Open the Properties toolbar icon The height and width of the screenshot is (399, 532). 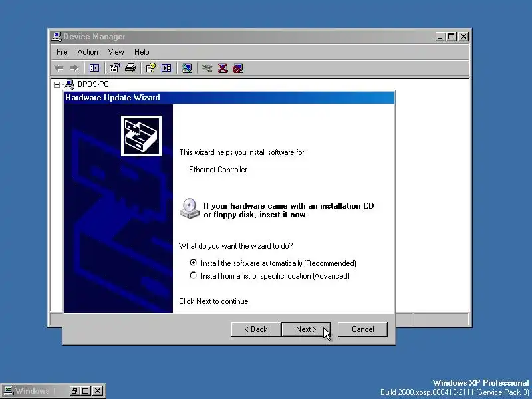coord(115,68)
